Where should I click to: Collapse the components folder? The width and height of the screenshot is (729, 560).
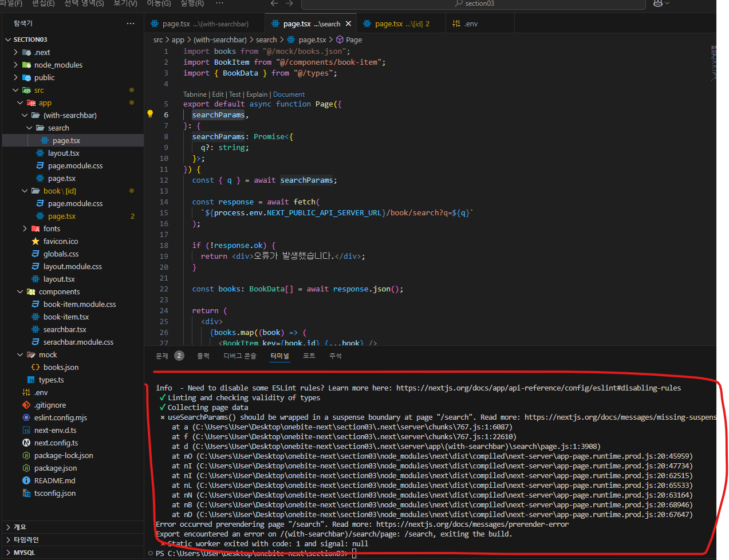point(72,291)
